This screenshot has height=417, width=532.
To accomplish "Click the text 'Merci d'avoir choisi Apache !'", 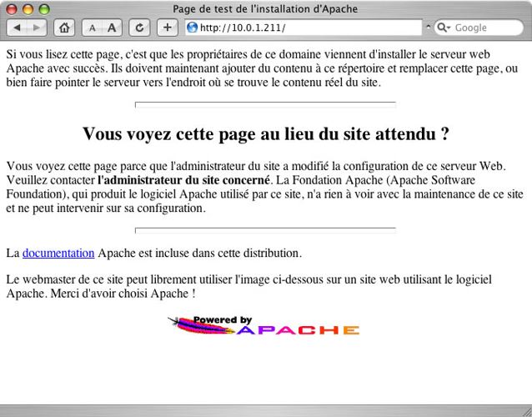I will pyautogui.click(x=123, y=294).
